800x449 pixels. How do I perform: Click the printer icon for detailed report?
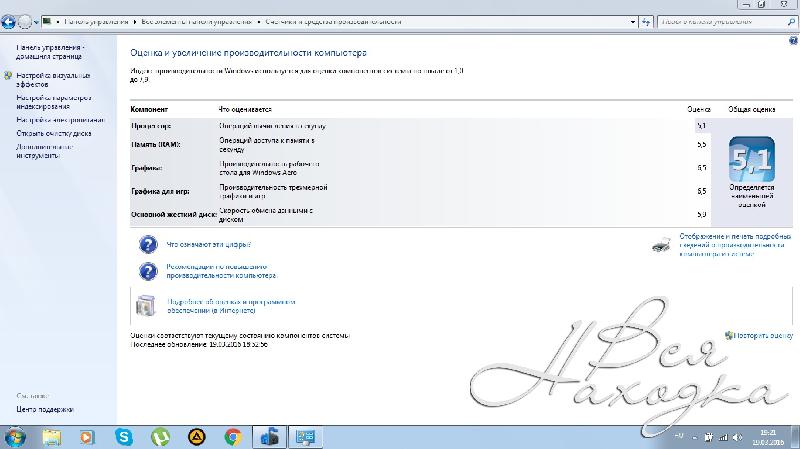pyautogui.click(x=661, y=243)
